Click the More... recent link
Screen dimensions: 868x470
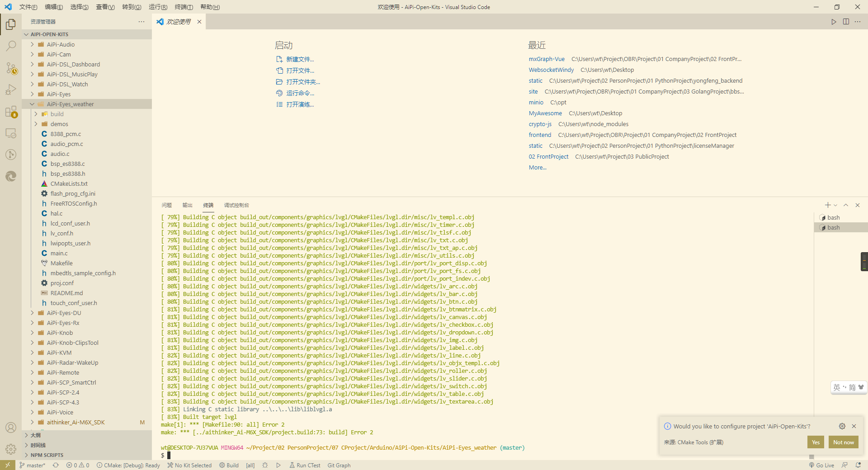(538, 167)
